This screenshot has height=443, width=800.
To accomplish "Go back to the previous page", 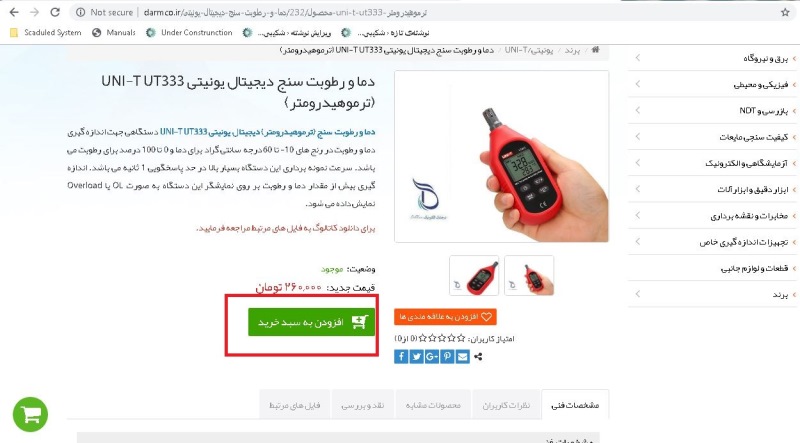I will pos(14,12).
